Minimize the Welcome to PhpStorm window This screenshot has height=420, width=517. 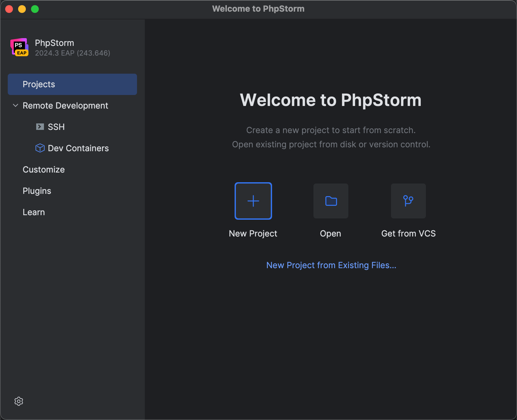pyautogui.click(x=22, y=9)
